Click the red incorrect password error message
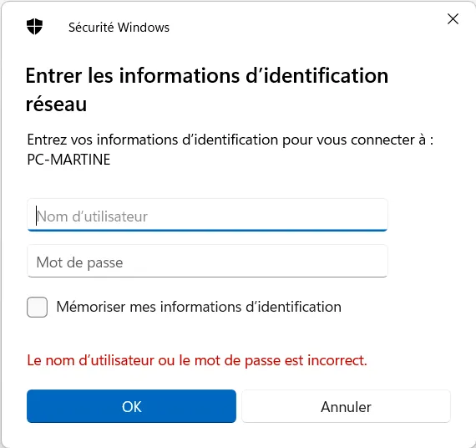Screen dimensions: 476x448 coord(197,360)
